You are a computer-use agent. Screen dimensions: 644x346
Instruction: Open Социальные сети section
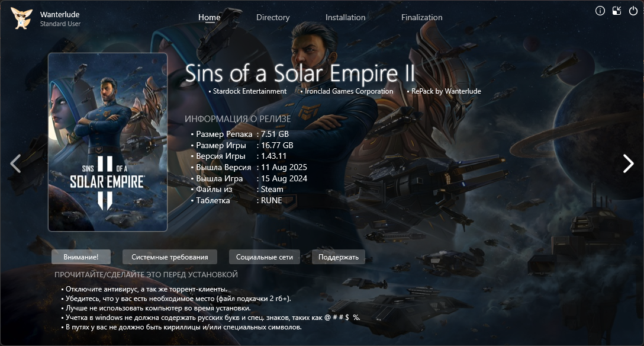coord(265,257)
